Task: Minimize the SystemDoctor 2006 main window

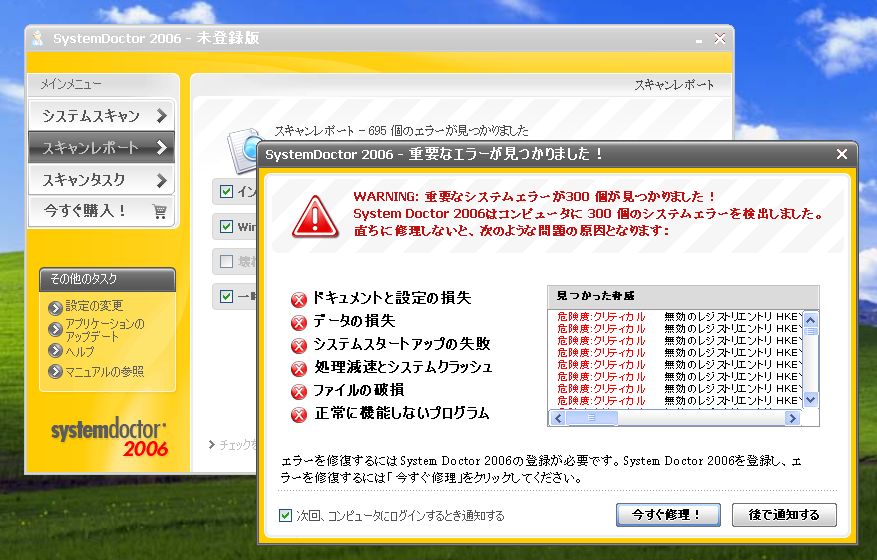Action: [x=699, y=39]
